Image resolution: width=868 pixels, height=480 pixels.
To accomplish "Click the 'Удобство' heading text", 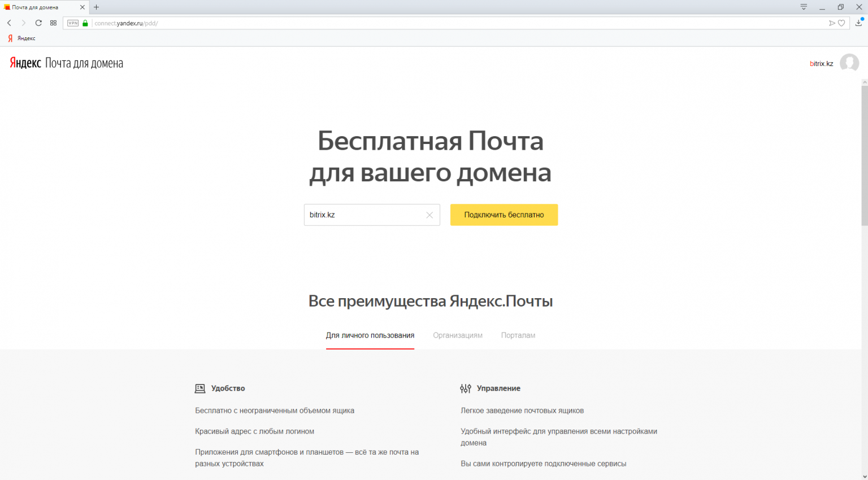I will tap(228, 389).
